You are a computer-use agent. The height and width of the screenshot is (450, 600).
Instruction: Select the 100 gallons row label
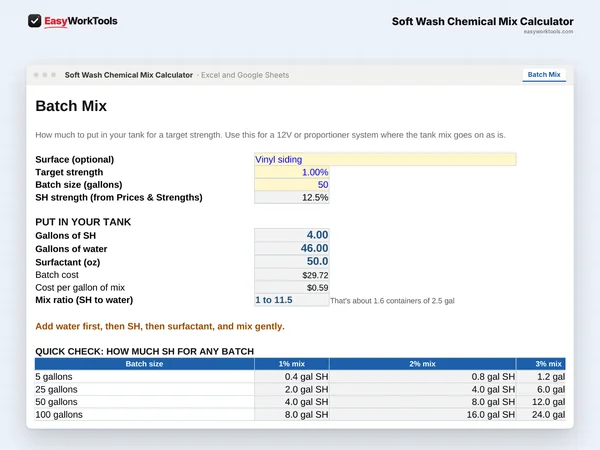tap(59, 414)
